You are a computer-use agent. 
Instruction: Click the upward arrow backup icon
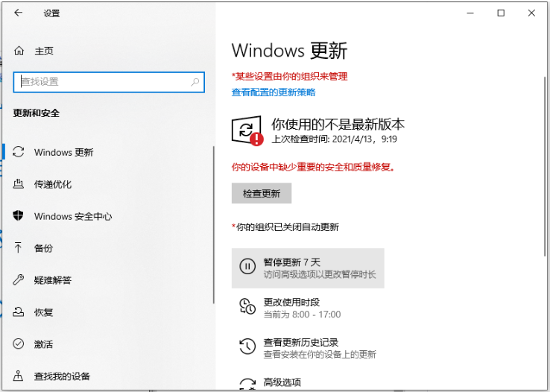pyautogui.click(x=18, y=247)
